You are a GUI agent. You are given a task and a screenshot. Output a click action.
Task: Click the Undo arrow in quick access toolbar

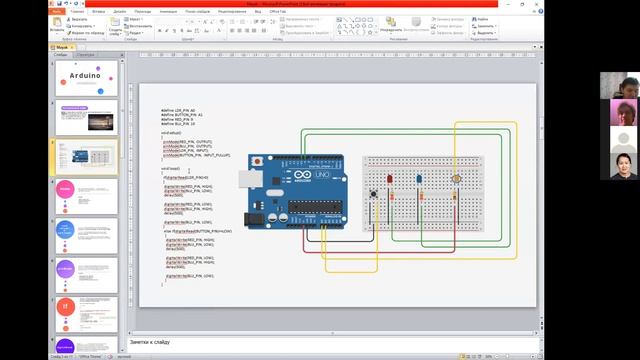point(66,3)
